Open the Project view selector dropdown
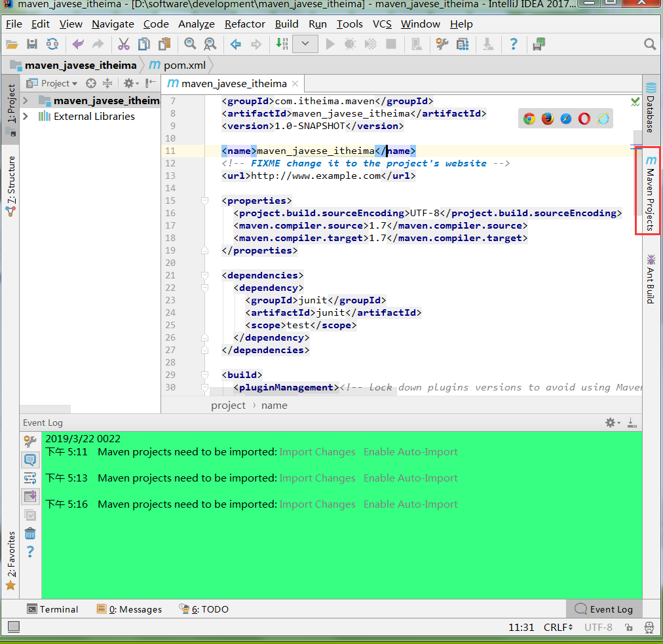 click(59, 83)
